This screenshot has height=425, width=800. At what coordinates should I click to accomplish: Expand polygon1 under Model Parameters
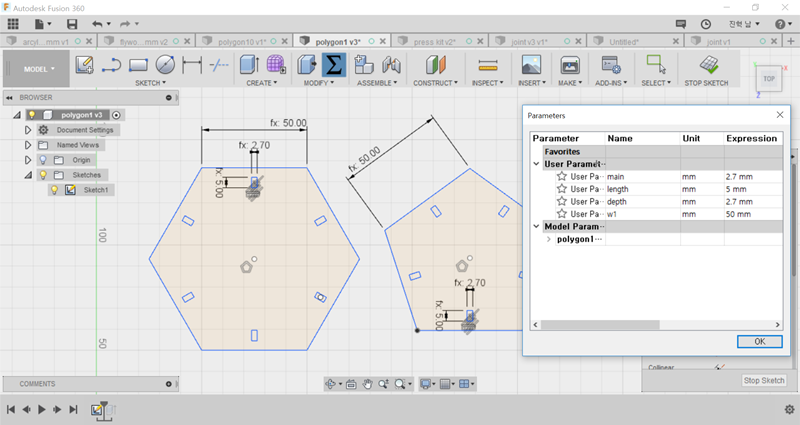point(548,239)
